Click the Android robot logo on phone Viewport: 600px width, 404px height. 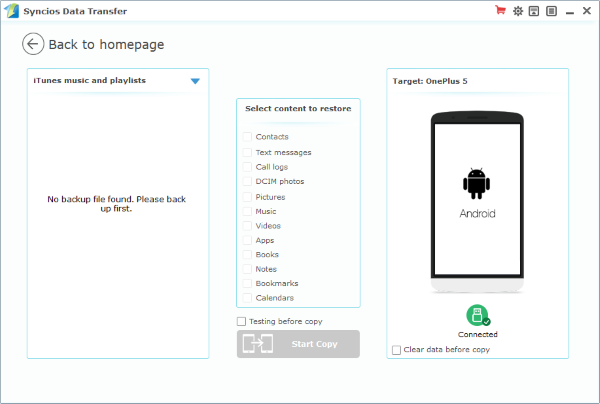477,183
